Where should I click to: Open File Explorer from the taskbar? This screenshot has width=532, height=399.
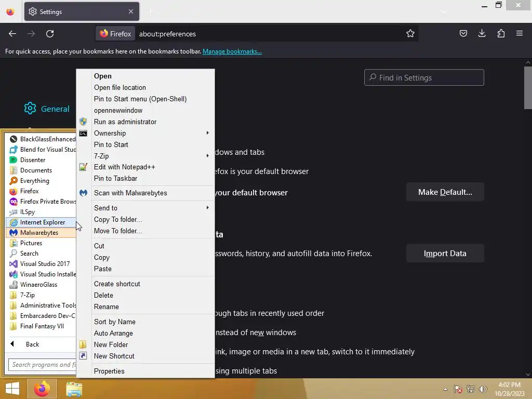[x=74, y=389]
